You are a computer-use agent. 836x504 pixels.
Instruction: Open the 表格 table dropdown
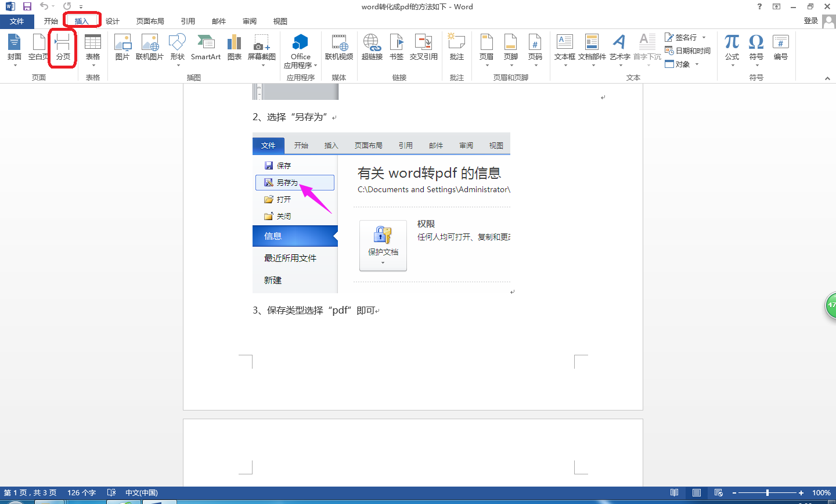(93, 50)
